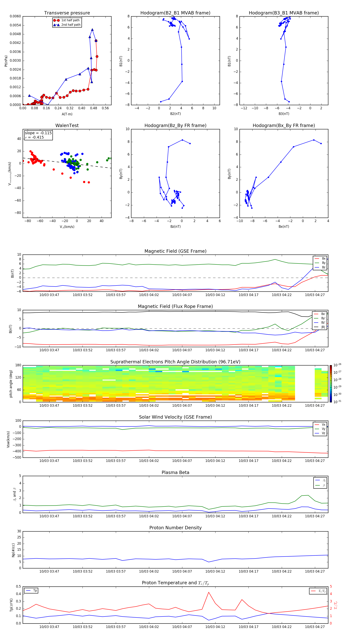351x644 pixels.
Task: Click the 'slope = -0.115' annotation
Action: [x=38, y=133]
